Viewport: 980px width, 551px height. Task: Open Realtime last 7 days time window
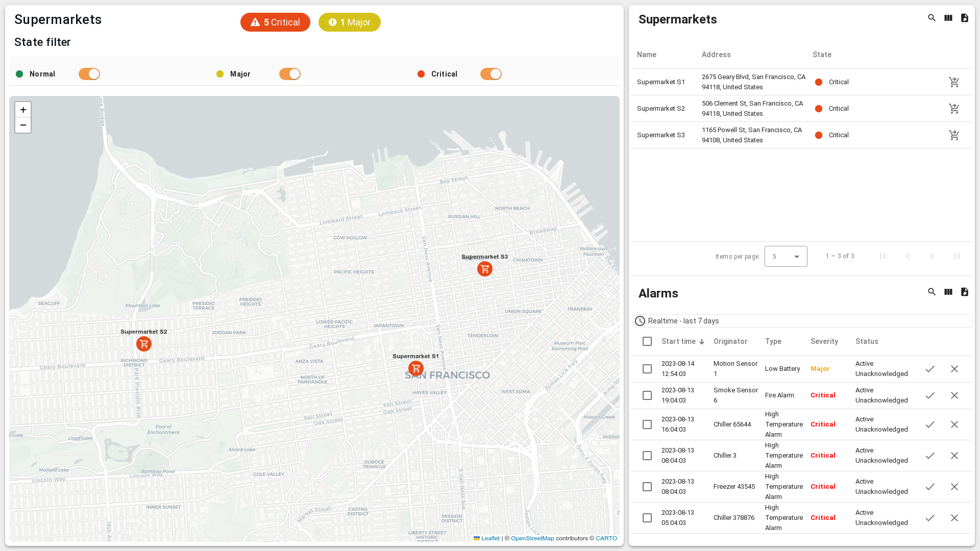(683, 321)
